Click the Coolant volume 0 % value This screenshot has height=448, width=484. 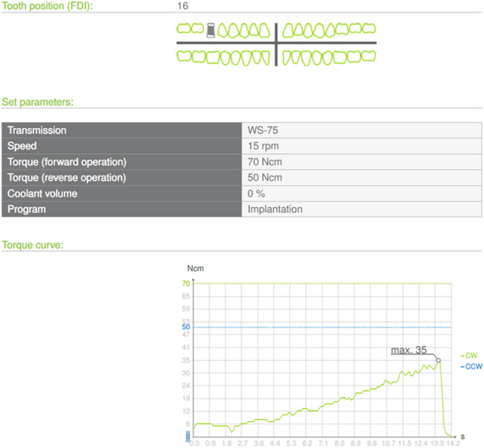click(256, 193)
